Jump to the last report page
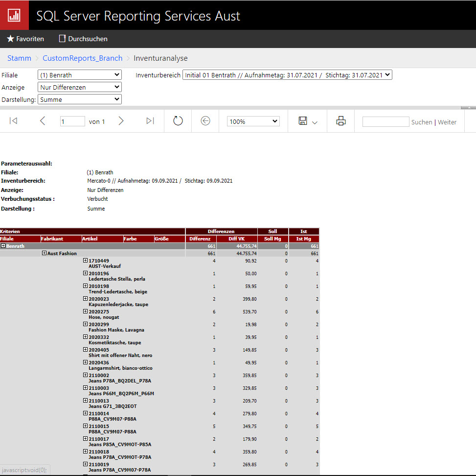This screenshot has height=476, width=476. [150, 121]
